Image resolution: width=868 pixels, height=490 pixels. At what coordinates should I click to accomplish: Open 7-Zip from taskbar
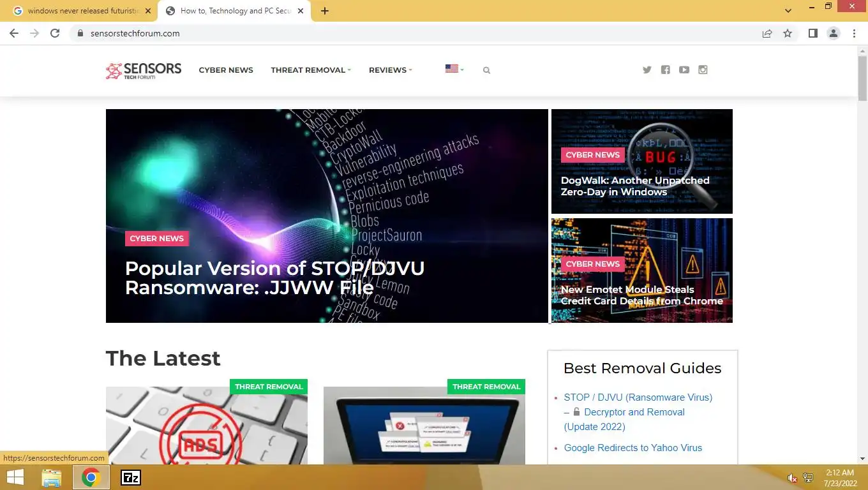pyautogui.click(x=131, y=477)
